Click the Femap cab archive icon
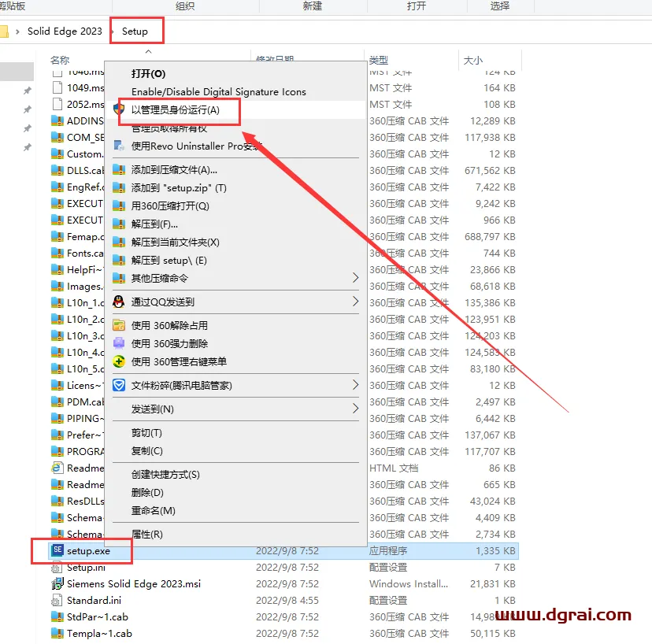The height and width of the screenshot is (644, 652). click(57, 236)
